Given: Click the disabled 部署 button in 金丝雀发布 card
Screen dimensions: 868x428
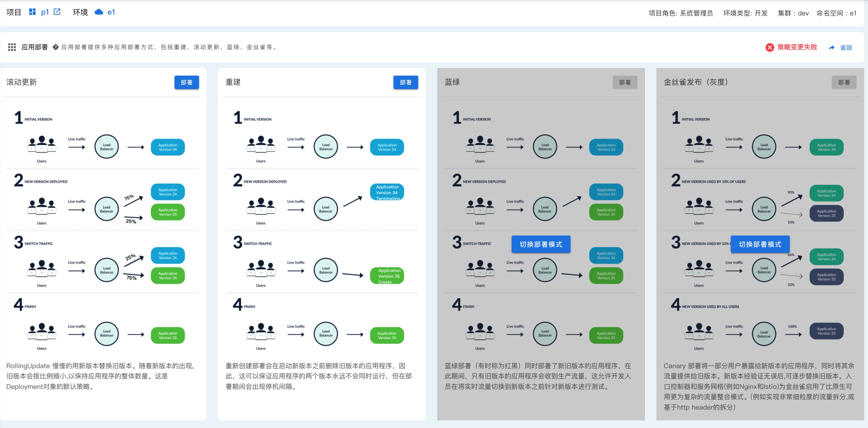Looking at the screenshot, I should pos(844,82).
